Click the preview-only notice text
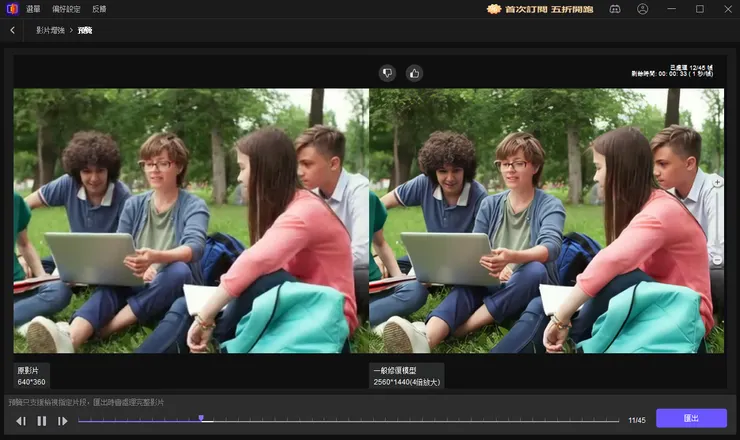 pos(86,402)
